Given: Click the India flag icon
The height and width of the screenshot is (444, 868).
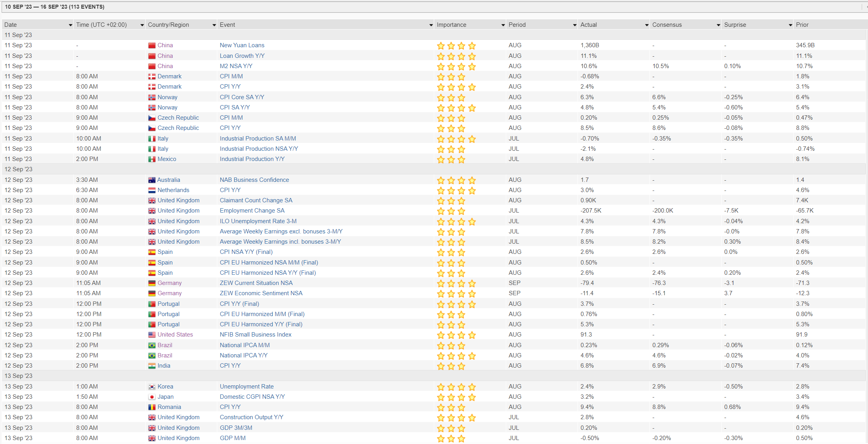Looking at the screenshot, I should [152, 366].
